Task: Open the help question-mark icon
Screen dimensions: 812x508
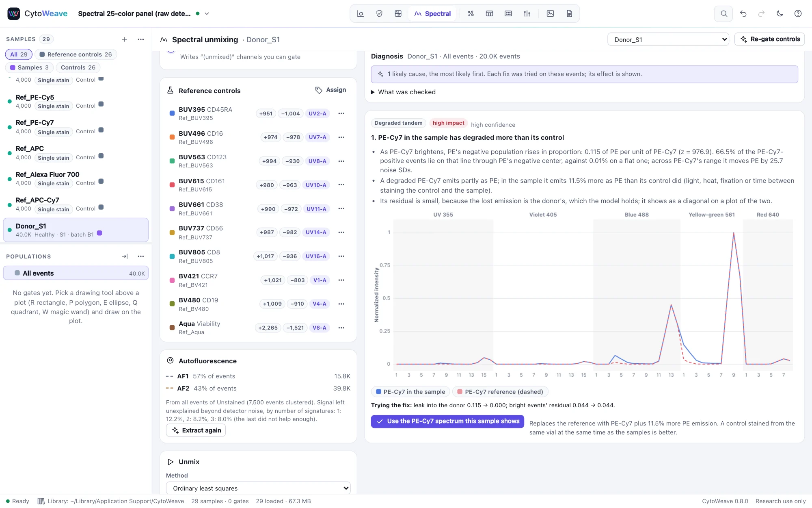Action: coord(798,13)
